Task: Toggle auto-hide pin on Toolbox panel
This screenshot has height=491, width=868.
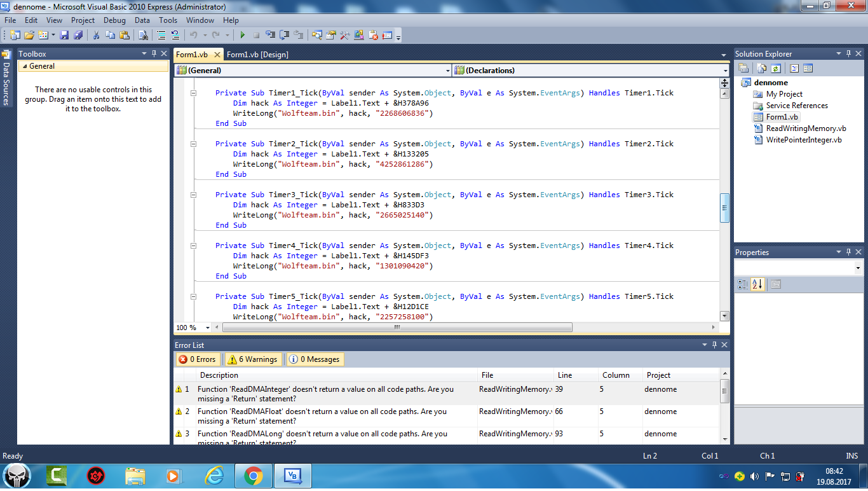Action: 153,54
